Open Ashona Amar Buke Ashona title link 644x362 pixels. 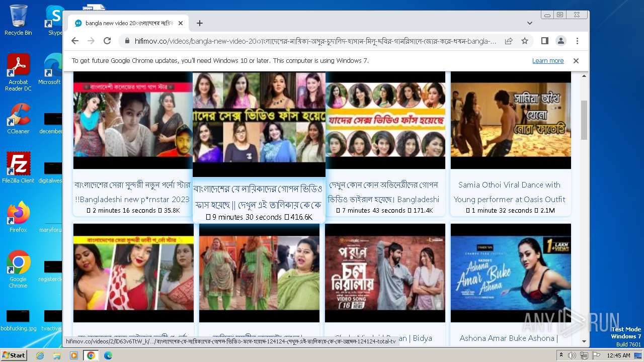coord(509,338)
